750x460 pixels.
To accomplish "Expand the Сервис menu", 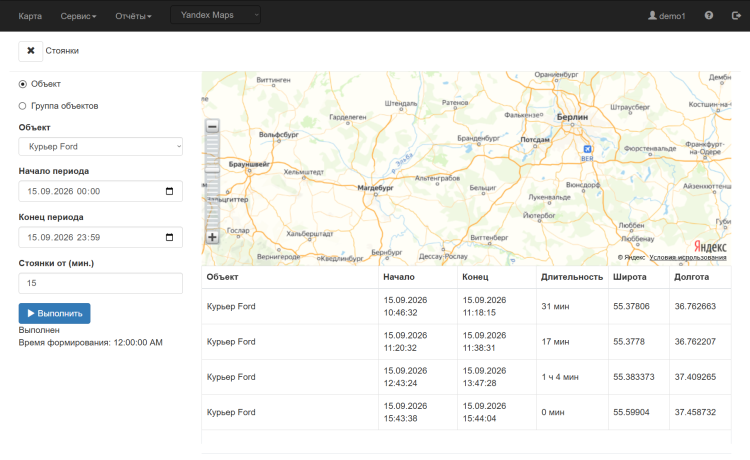I will 78,16.
